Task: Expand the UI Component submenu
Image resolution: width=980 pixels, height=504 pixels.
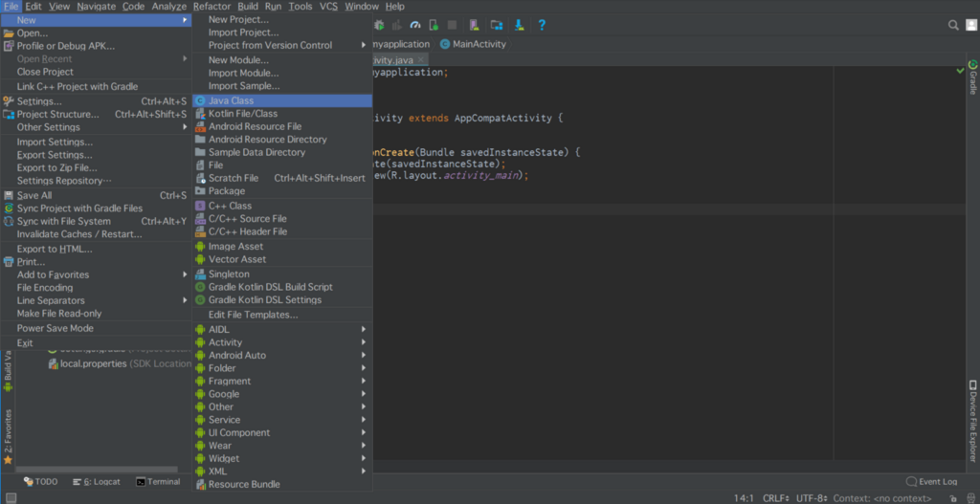Action: click(x=282, y=433)
